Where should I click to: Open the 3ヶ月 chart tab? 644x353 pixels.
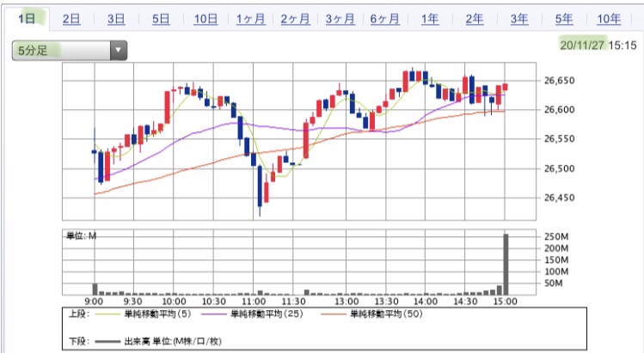pos(340,19)
